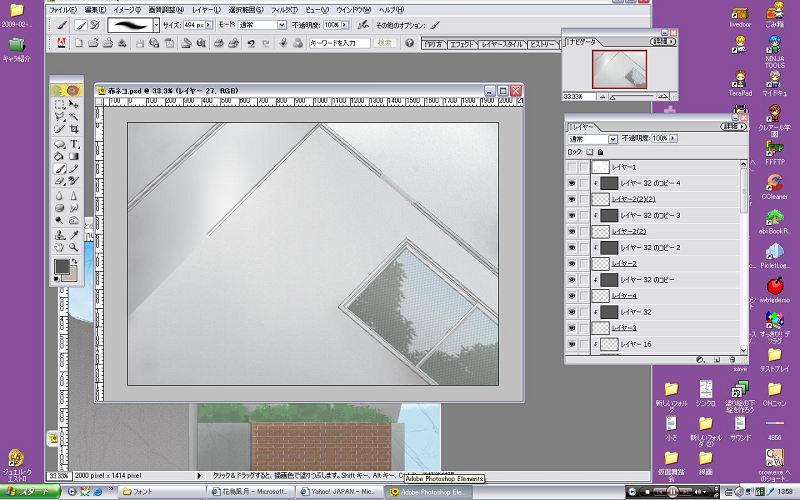Select the Brush tool in toolbox
This screenshot has width=800, height=500.
tap(60, 168)
